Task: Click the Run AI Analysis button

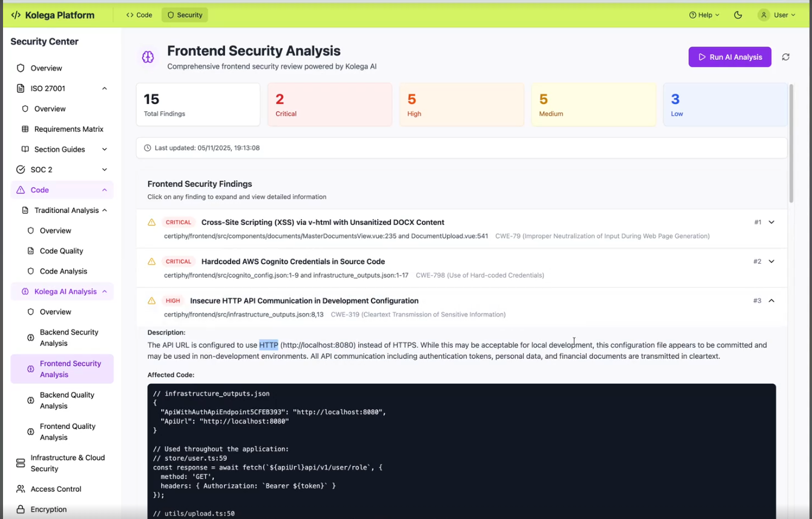Action: pos(730,56)
